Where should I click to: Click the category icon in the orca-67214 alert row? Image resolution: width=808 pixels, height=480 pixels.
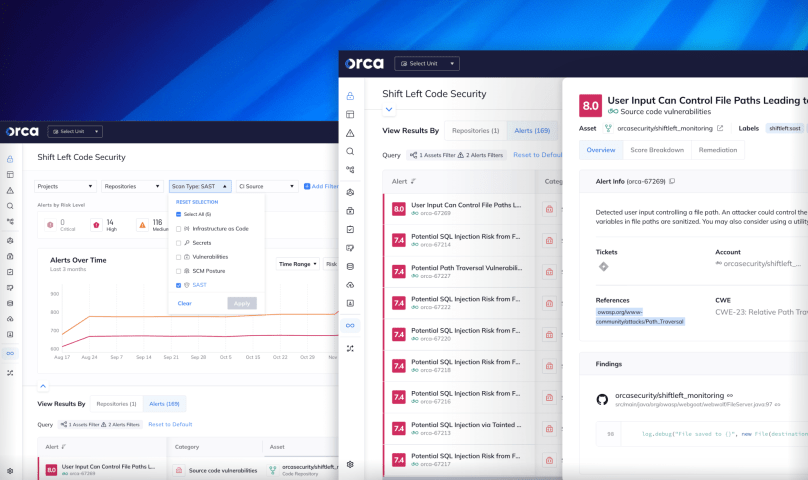(x=549, y=240)
